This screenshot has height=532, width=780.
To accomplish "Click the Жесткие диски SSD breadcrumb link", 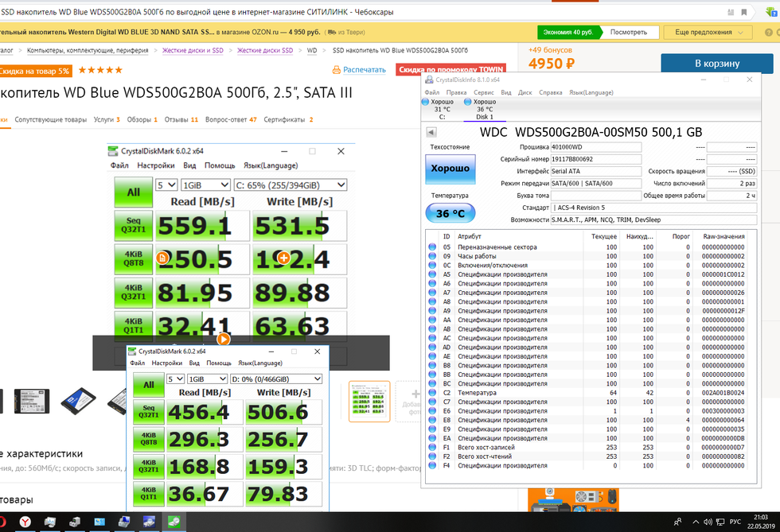I will [265, 49].
